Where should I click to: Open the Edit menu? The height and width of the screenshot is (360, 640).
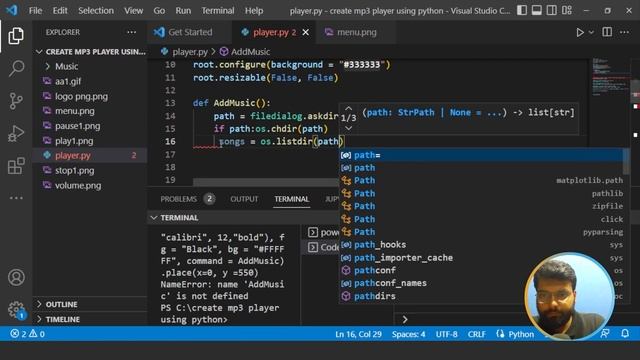click(x=60, y=11)
